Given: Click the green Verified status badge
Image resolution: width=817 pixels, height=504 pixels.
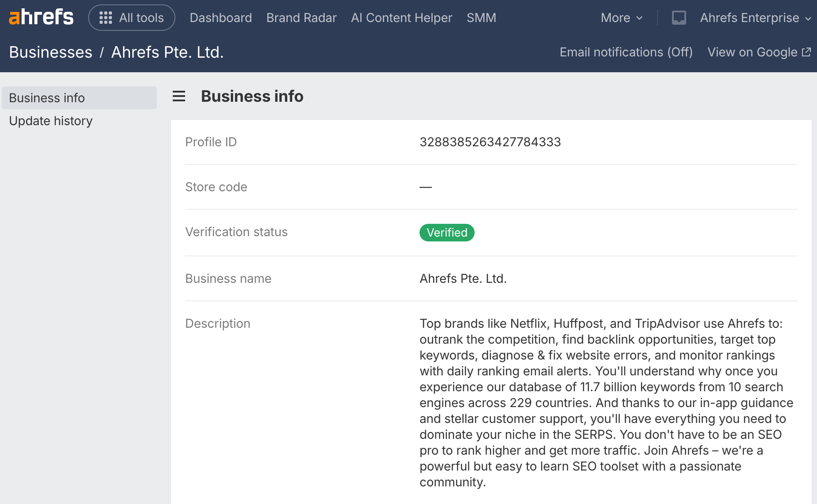Looking at the screenshot, I should click(x=447, y=233).
